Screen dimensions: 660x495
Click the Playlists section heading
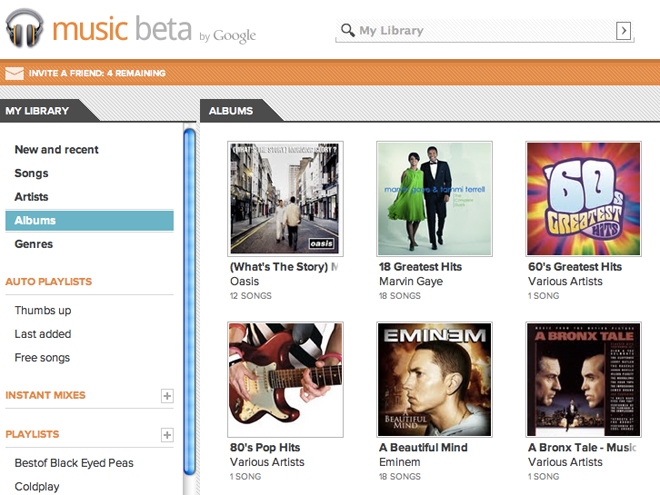(32, 434)
